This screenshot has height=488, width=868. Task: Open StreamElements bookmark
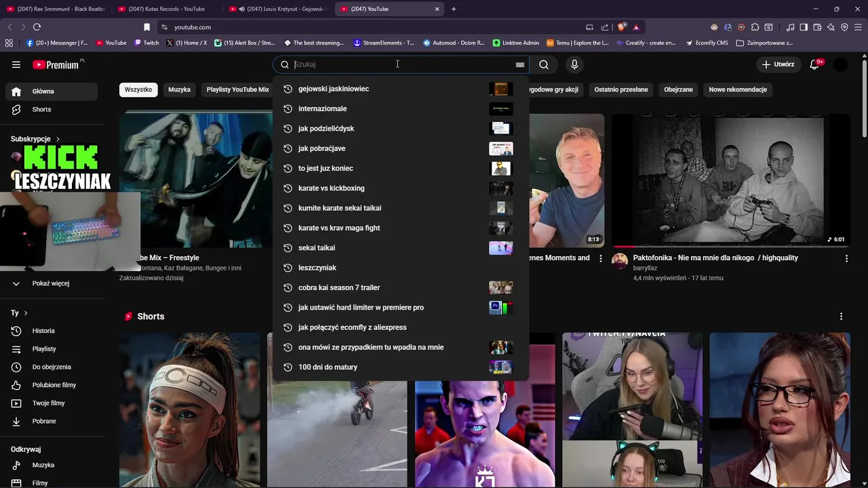coord(384,43)
